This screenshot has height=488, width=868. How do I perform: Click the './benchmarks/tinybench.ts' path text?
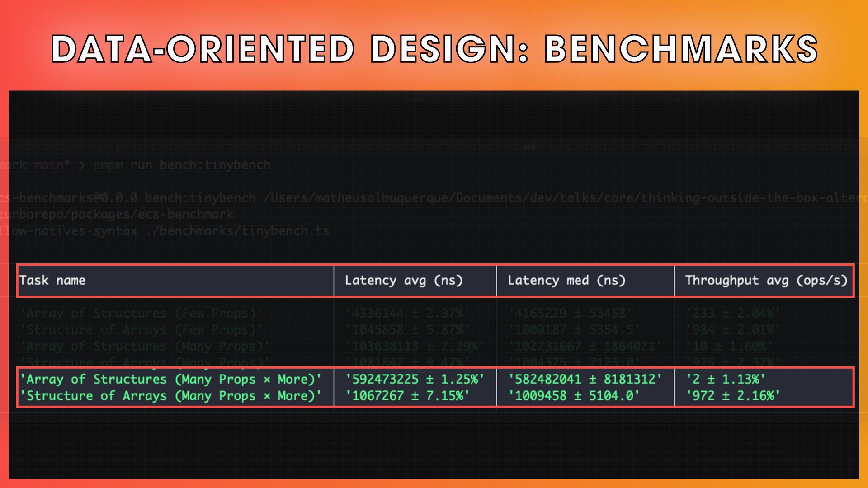[238, 231]
